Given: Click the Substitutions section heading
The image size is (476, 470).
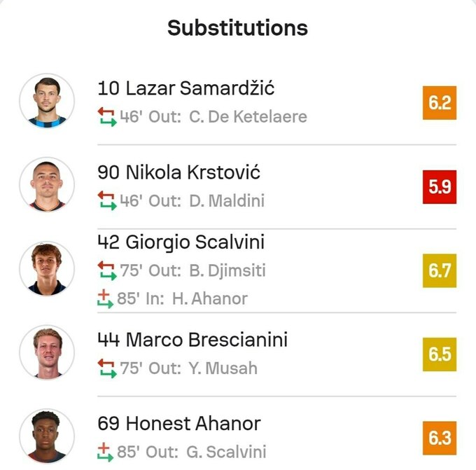Looking at the screenshot, I should point(238,28).
